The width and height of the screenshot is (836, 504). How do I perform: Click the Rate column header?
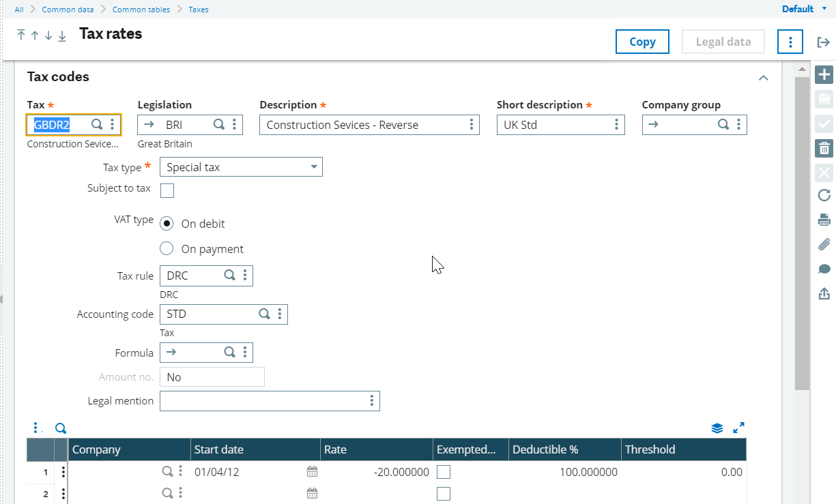(377, 449)
